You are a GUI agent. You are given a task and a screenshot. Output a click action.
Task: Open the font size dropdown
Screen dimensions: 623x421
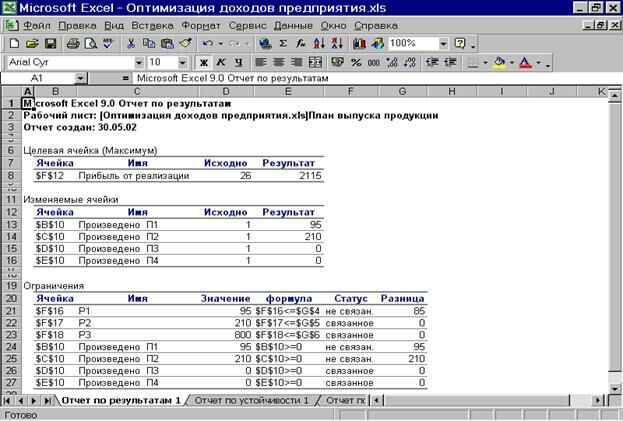click(180, 62)
